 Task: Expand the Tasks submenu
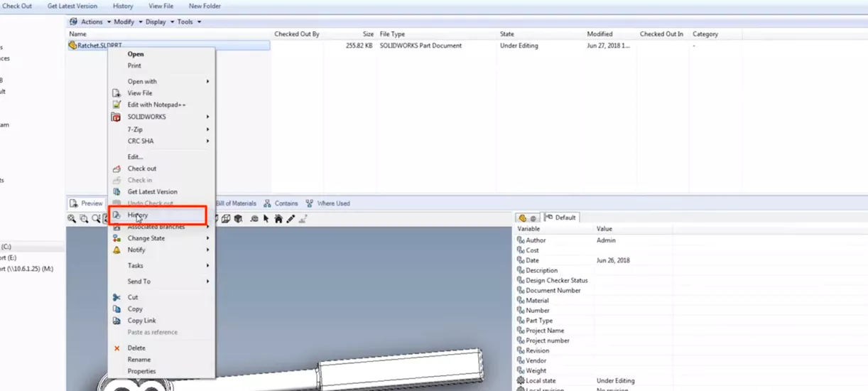[x=161, y=266]
